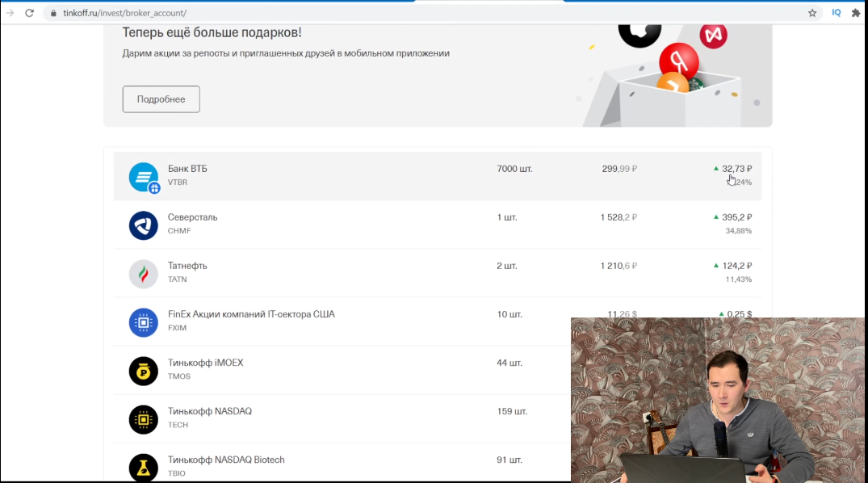Click the Подробнее button
Viewport: 868px width, 483px height.
pyautogui.click(x=161, y=99)
